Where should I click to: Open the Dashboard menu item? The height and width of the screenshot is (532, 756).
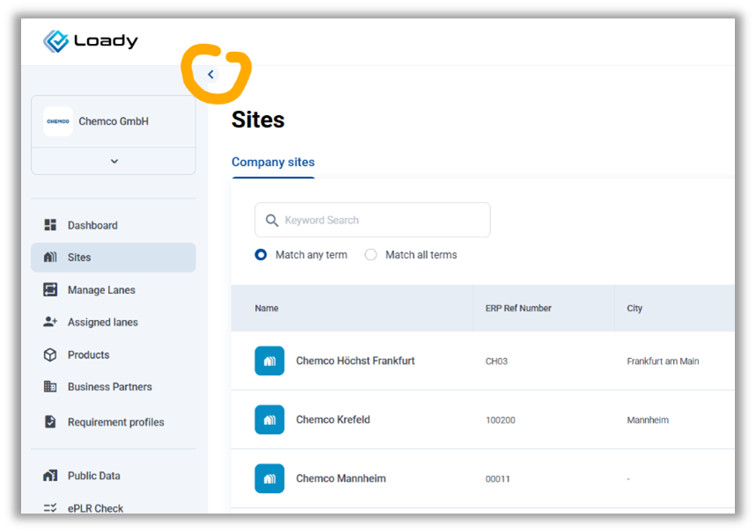tap(92, 225)
